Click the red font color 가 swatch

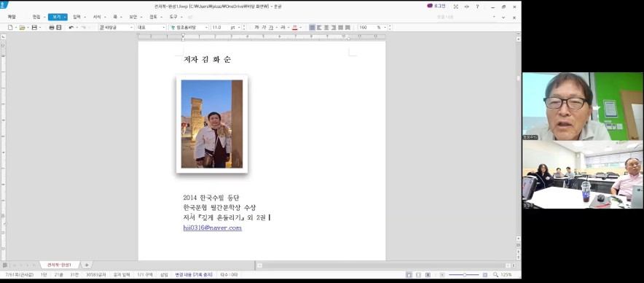[294, 28]
